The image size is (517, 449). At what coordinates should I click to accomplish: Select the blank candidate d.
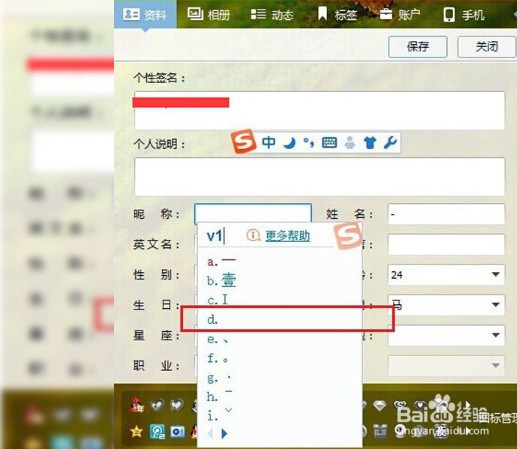tap(213, 320)
